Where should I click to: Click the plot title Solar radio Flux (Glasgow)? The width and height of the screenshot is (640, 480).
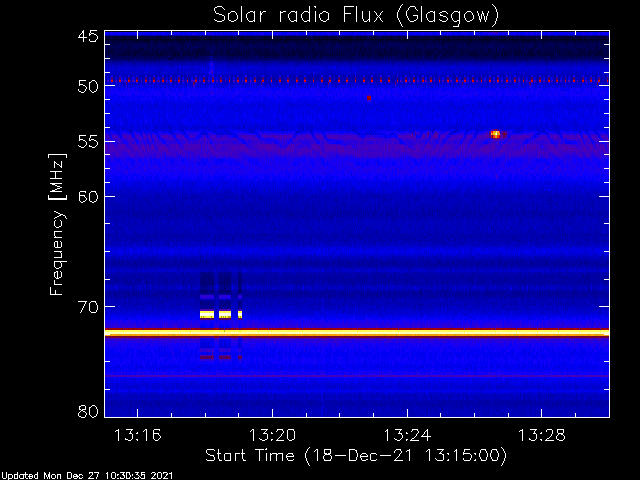coord(356,16)
